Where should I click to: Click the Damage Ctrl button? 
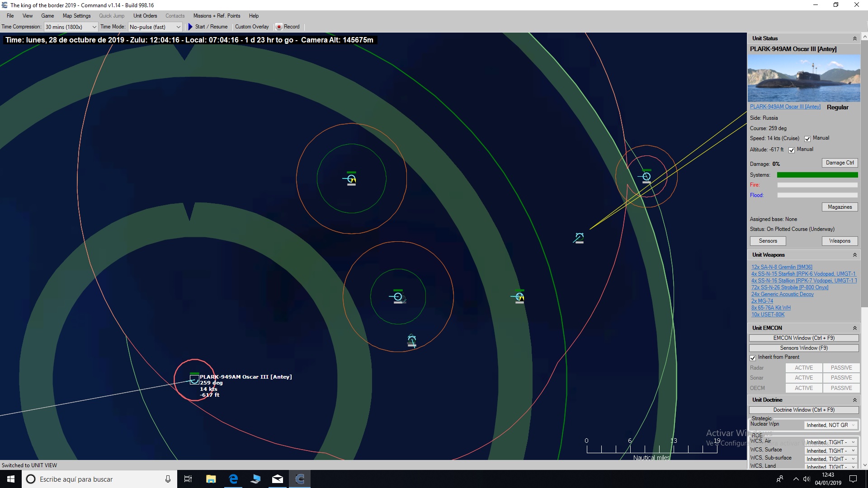click(x=839, y=163)
